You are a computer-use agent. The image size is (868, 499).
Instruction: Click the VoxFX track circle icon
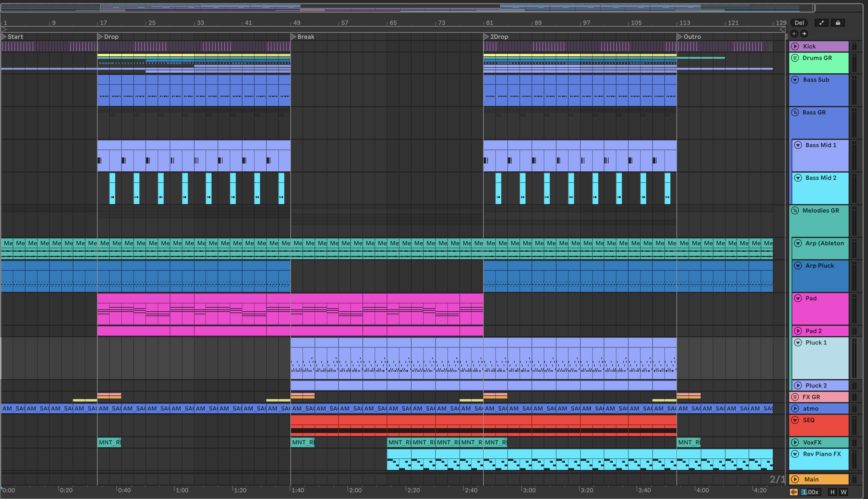pyautogui.click(x=795, y=442)
